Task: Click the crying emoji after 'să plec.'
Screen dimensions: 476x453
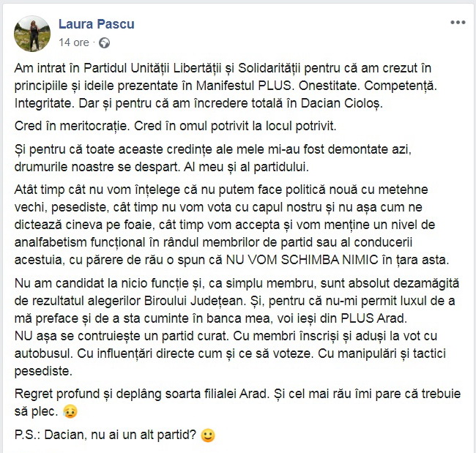Action: pos(70,412)
